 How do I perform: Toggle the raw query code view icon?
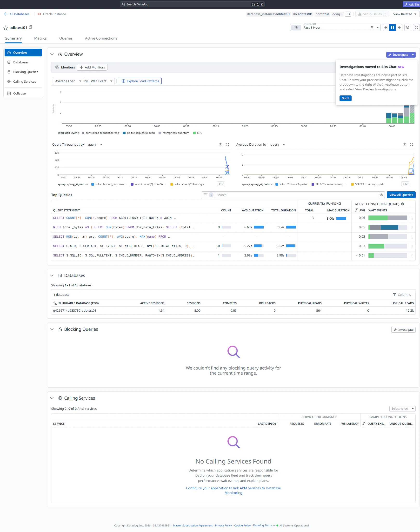381,195
